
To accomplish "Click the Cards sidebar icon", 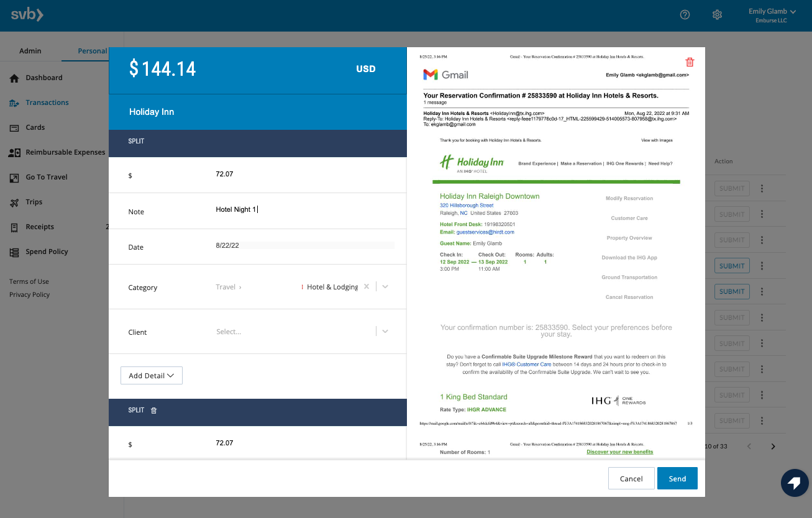I will pos(14,127).
